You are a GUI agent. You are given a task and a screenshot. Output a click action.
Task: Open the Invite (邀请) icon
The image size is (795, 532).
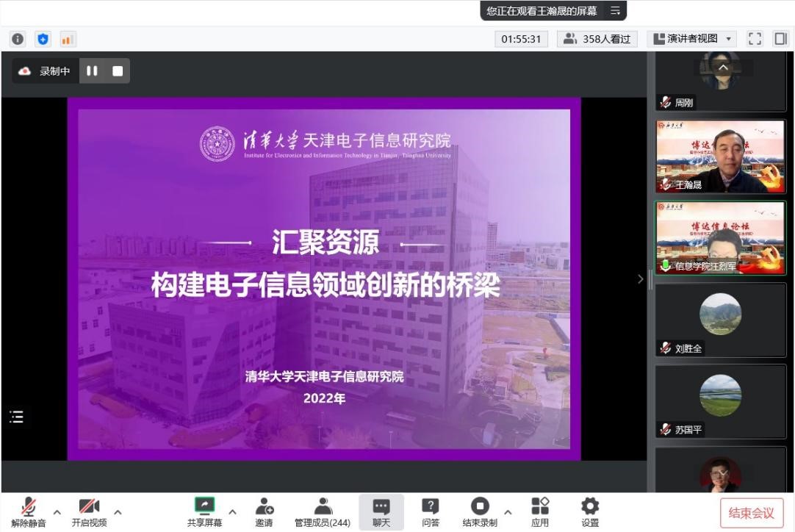pos(264,512)
